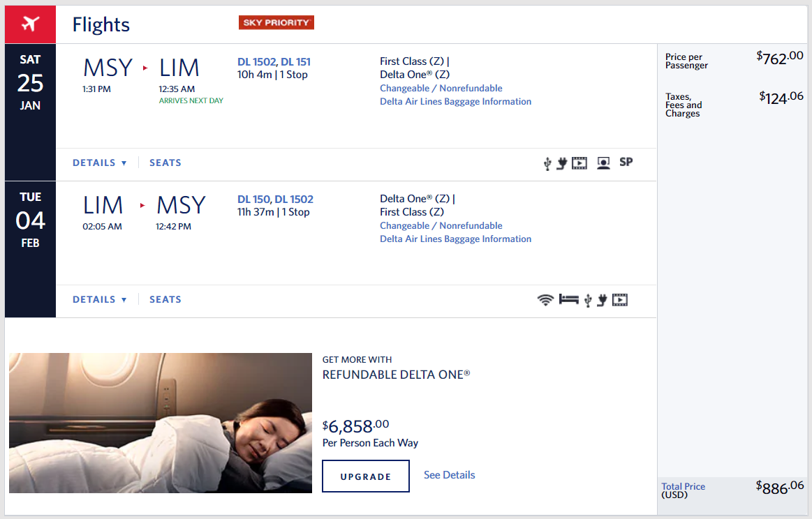Open flight DL 1502 link on outbound
This screenshot has width=812, height=519.
click(x=256, y=61)
